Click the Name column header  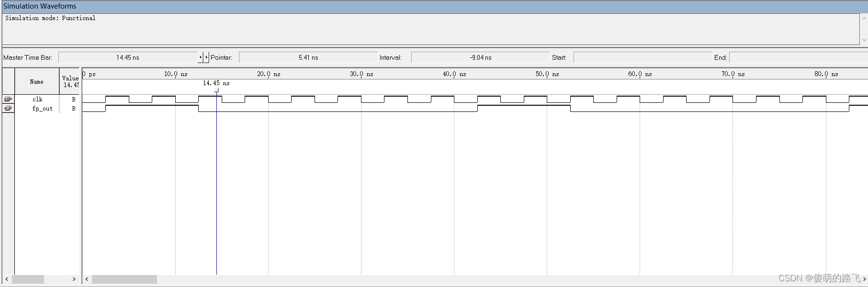37,82
